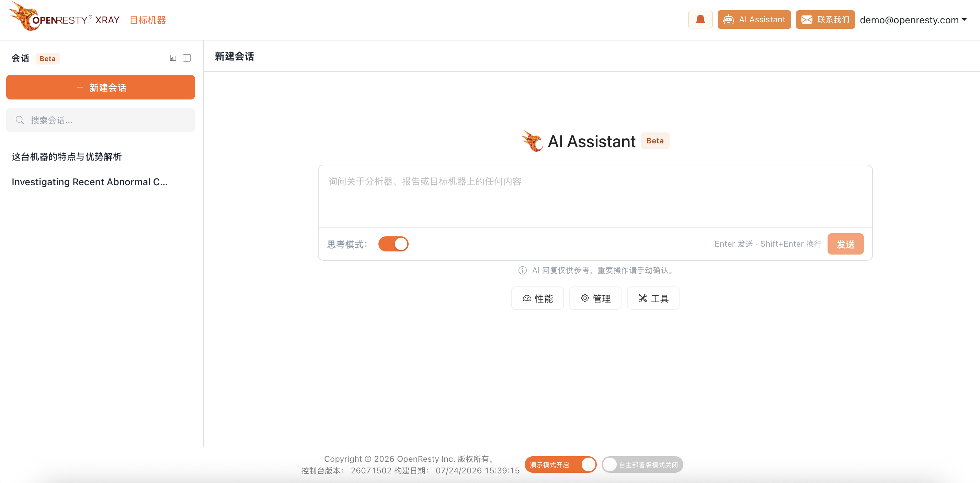This screenshot has height=483, width=980.
Task: Open the 目标机器 navigation link
Action: [x=148, y=20]
